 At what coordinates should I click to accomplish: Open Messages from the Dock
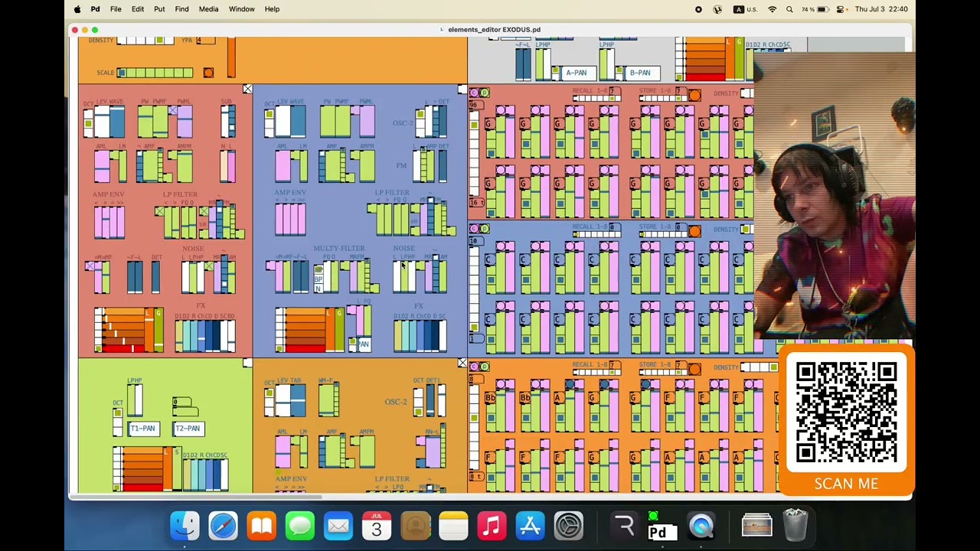(x=300, y=526)
